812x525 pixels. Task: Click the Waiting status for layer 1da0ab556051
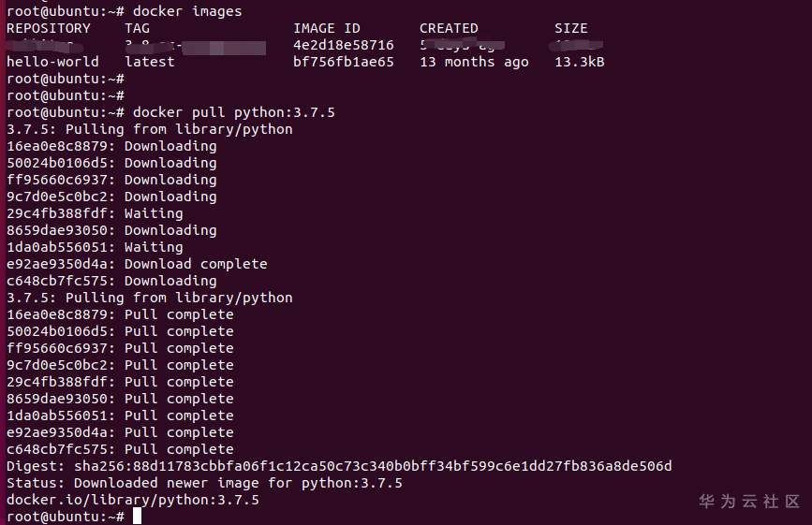[154, 247]
